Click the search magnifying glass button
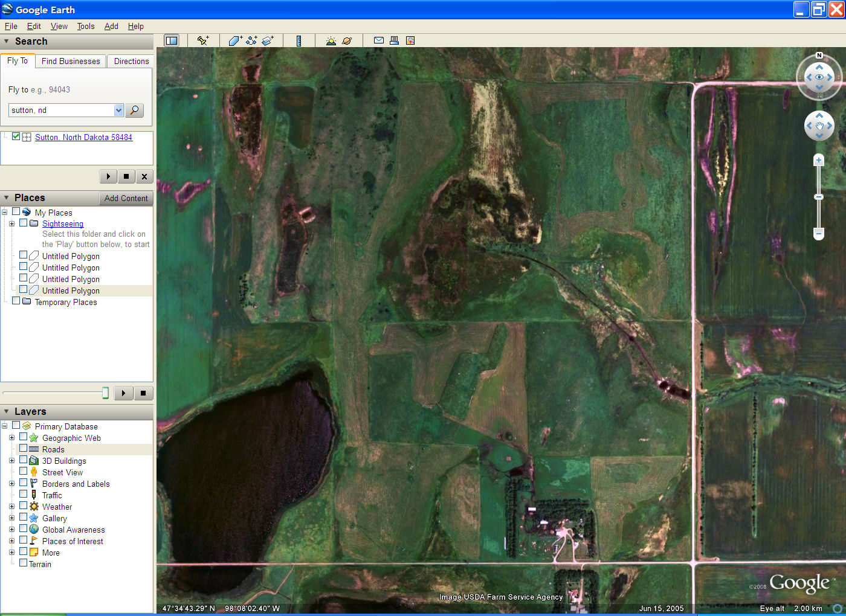846x616 pixels. tap(135, 110)
